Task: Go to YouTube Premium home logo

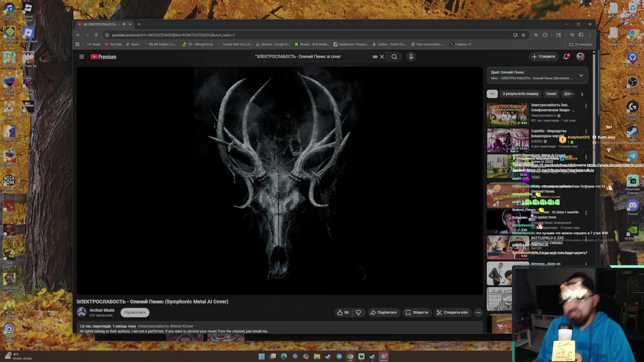Action: click(104, 57)
